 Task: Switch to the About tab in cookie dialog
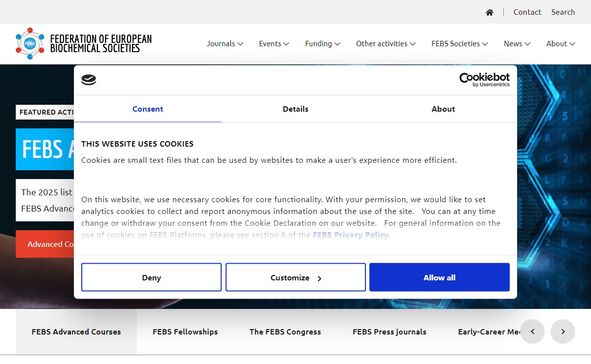pos(443,109)
